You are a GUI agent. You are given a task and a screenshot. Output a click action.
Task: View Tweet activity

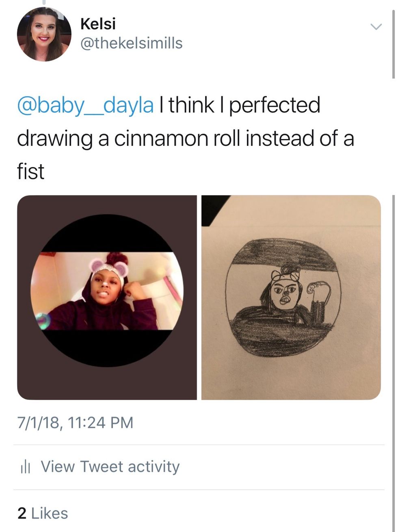pos(110,467)
